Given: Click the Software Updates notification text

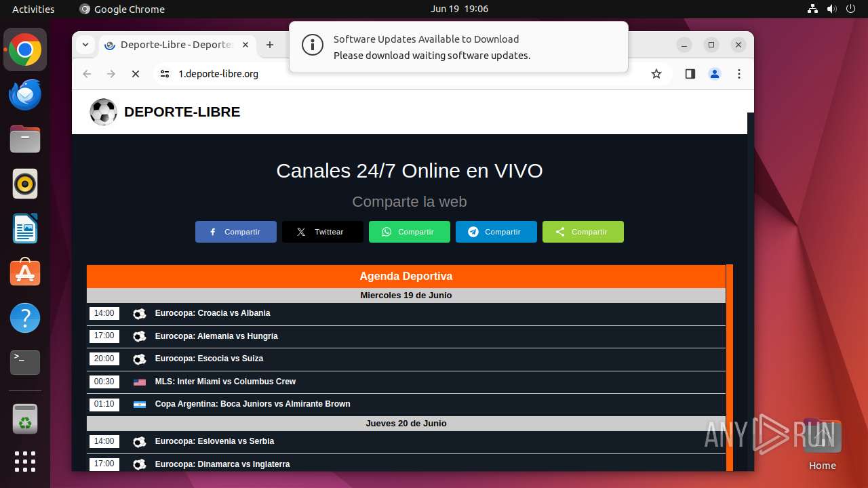Looking at the screenshot, I should [432, 47].
